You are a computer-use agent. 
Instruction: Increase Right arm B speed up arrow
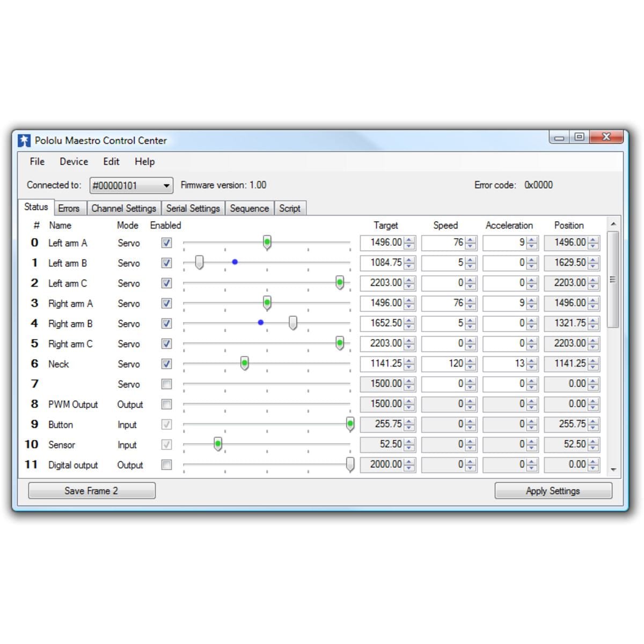(x=471, y=320)
